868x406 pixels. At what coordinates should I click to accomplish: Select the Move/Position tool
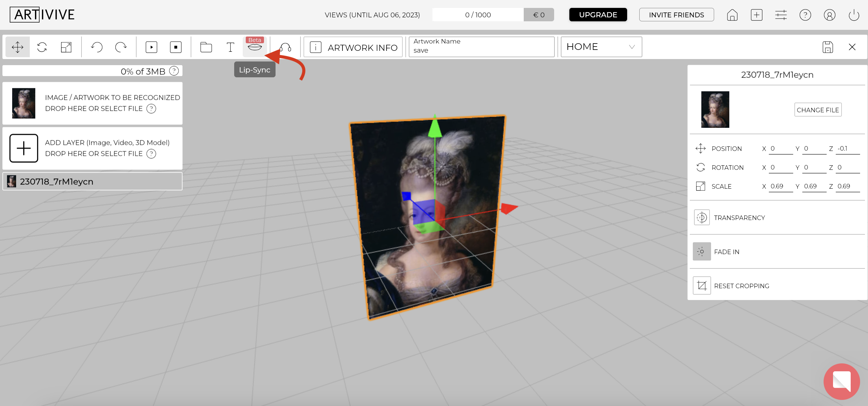pos(18,47)
